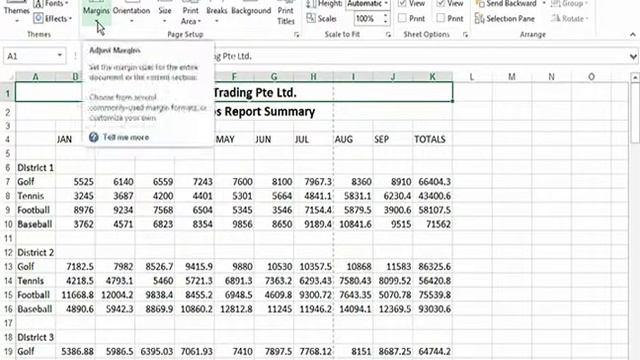Open the Sheet Options dialog launcher
Image resolution: width=640 pixels, height=360 pixels.
click(x=465, y=35)
